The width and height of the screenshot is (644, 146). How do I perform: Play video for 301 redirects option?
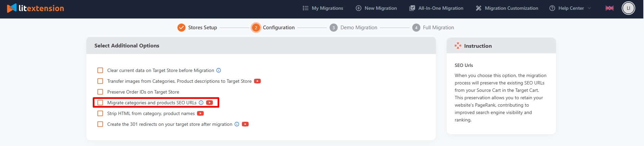tap(245, 124)
